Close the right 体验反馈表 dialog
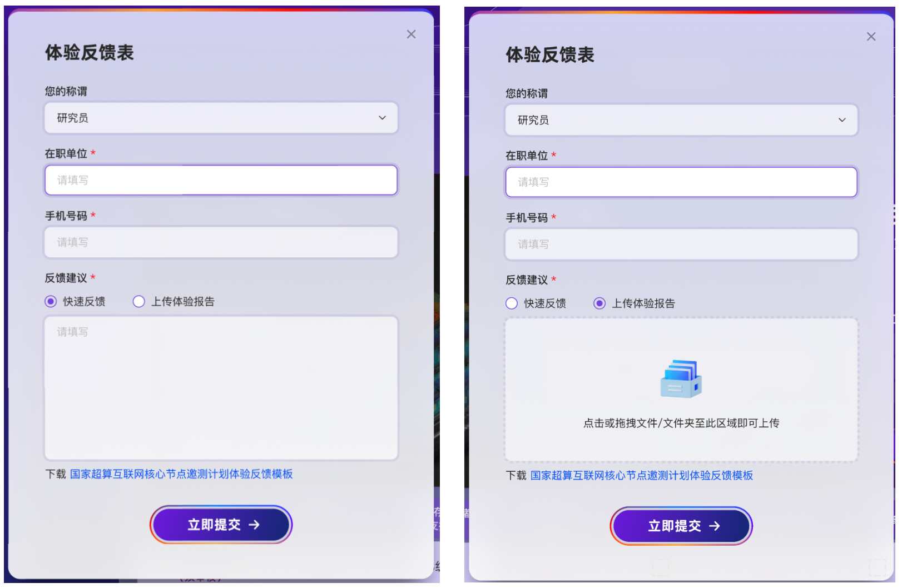Image resolution: width=902 pixels, height=588 pixels. 871,36
